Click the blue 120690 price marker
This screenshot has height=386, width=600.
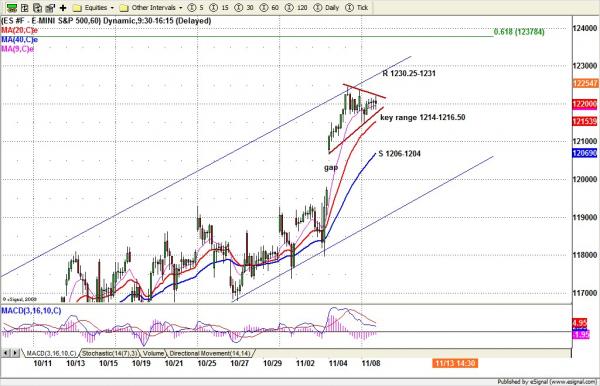[x=585, y=153]
